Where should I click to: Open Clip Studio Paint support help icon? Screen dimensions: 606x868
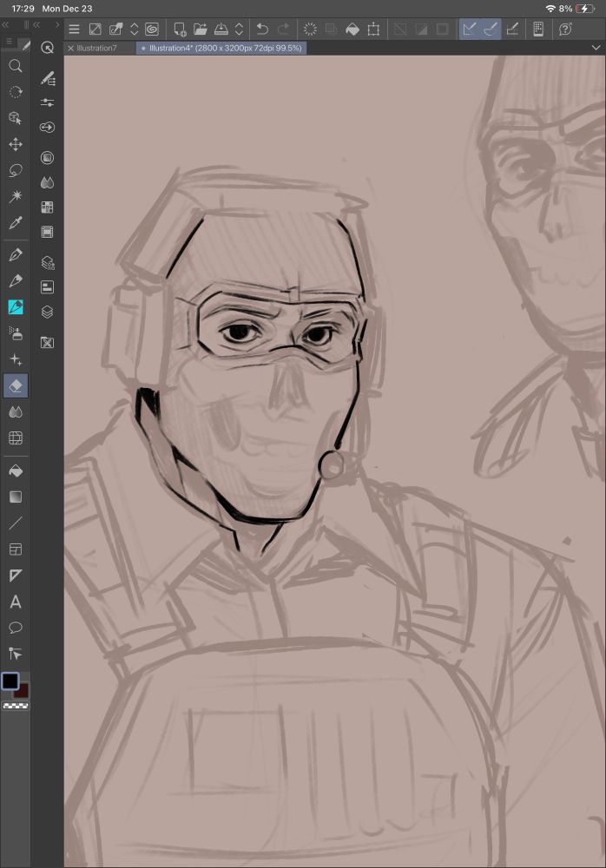pos(565,30)
